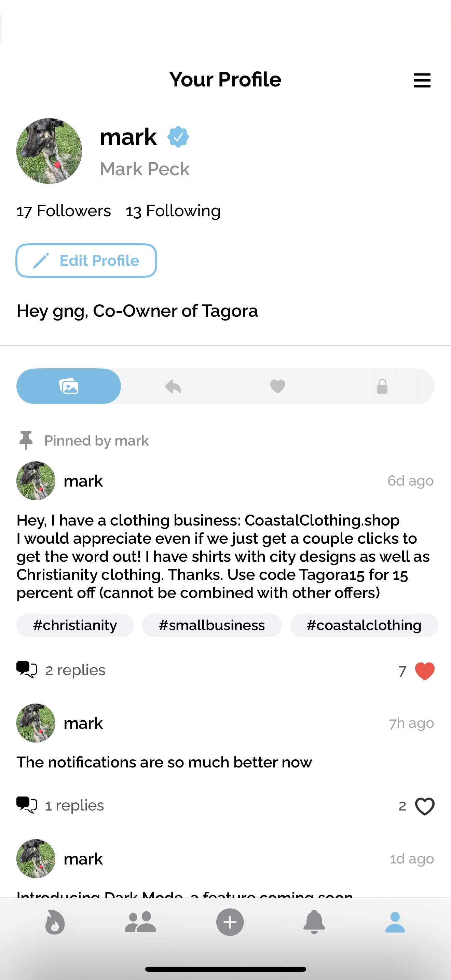Like the notifications post
The height and width of the screenshot is (980, 451).
[x=424, y=806]
